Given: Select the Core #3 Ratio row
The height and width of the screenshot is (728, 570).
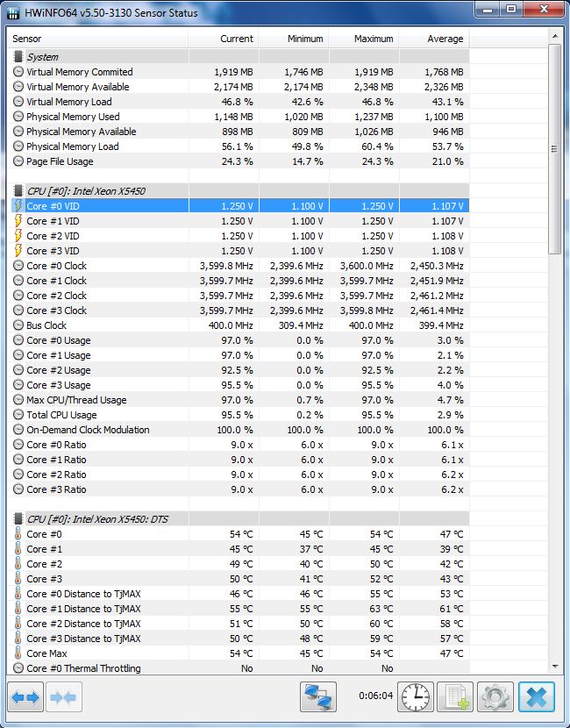Looking at the screenshot, I should pos(239,489).
